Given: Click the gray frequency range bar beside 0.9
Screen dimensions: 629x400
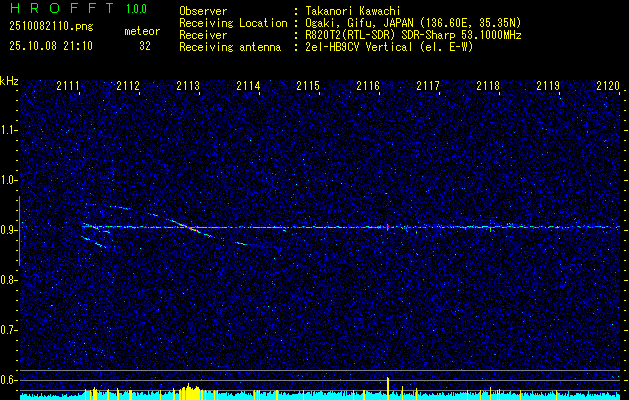Looking at the screenshot, I should (19, 231).
